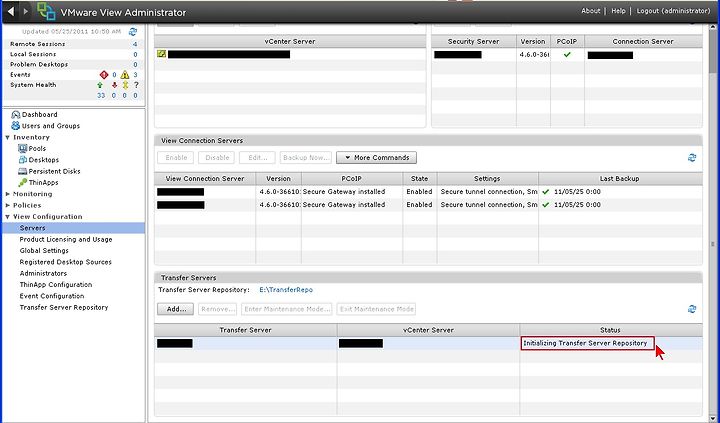The width and height of the screenshot is (720, 423).
Task: Sort by Last Backup column header
Action: (x=620, y=179)
